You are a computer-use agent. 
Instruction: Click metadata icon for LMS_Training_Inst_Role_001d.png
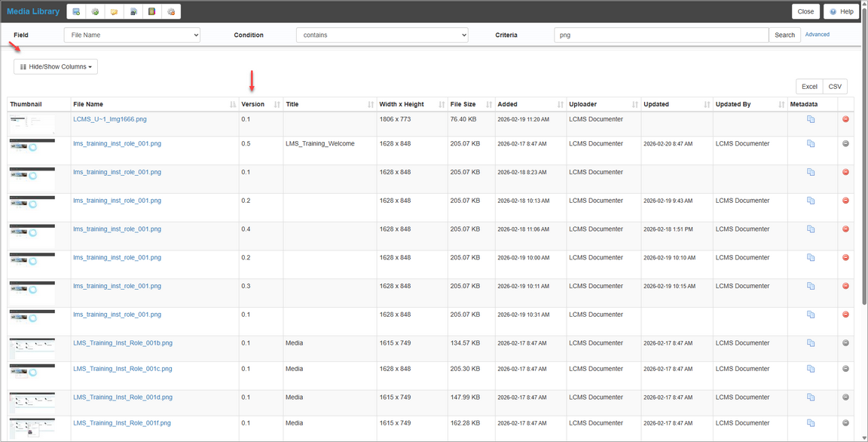811,397
